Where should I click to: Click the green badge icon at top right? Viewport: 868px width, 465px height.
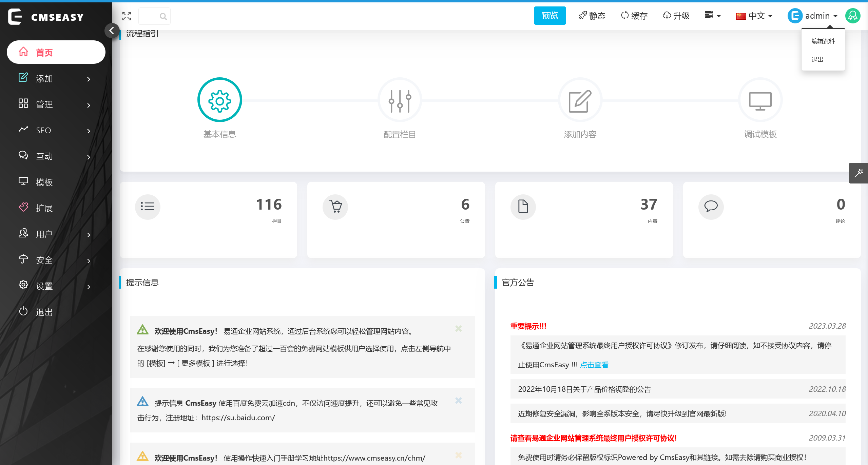click(x=853, y=16)
